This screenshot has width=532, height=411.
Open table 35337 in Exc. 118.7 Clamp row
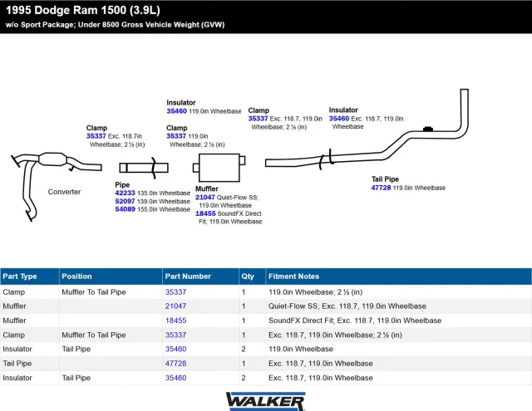175,335
